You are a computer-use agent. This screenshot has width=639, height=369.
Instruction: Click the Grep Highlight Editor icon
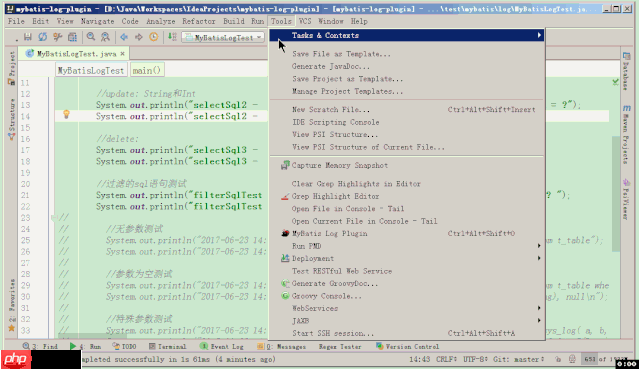click(x=285, y=197)
